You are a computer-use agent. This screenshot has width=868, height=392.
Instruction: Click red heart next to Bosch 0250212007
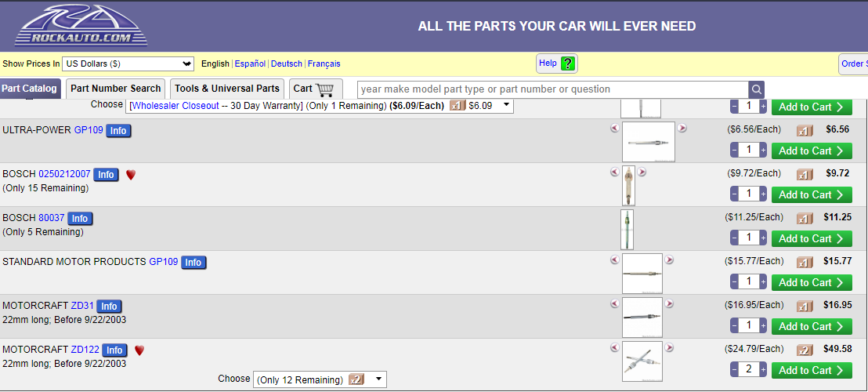[x=131, y=175]
